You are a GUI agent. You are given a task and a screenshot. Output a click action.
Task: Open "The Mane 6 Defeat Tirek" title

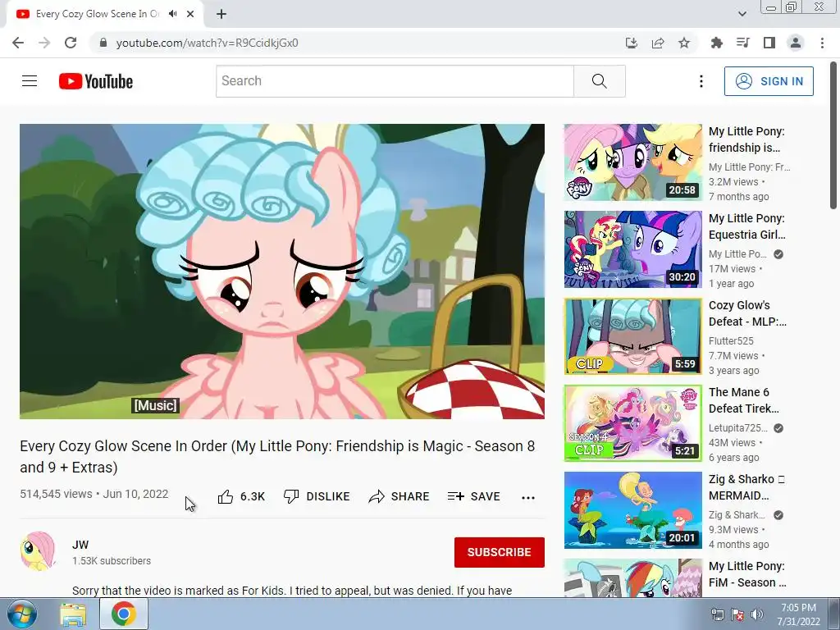[x=743, y=400]
